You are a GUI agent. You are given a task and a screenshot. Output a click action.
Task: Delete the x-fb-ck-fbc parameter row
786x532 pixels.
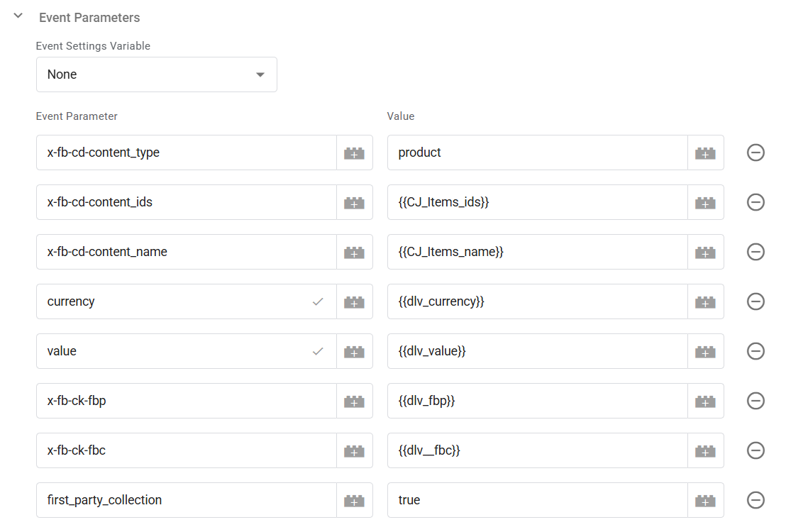point(755,450)
